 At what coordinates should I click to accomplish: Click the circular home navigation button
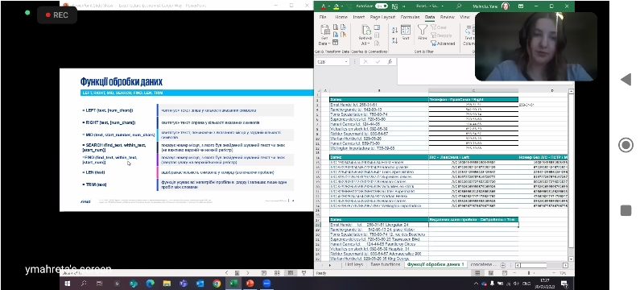click(625, 145)
